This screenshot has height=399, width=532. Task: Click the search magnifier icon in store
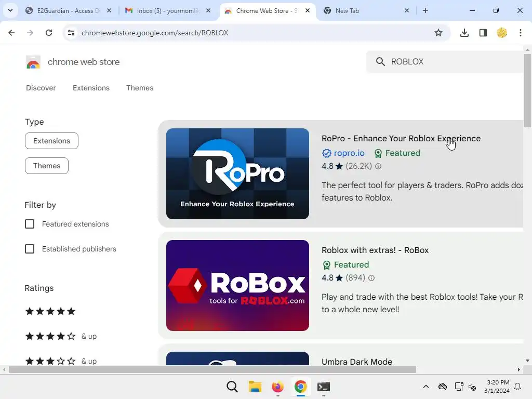pos(380,62)
